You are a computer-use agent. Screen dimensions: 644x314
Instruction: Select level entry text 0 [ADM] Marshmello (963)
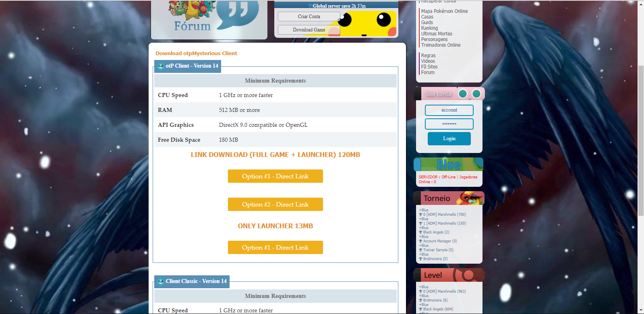(x=445, y=291)
